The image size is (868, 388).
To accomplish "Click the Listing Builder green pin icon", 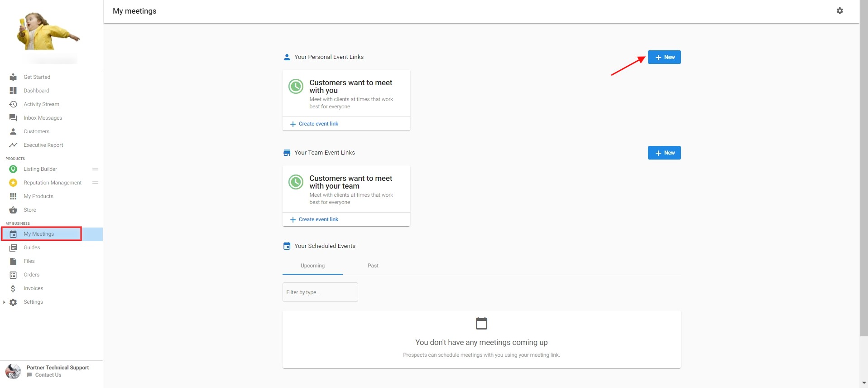I will click(x=13, y=169).
